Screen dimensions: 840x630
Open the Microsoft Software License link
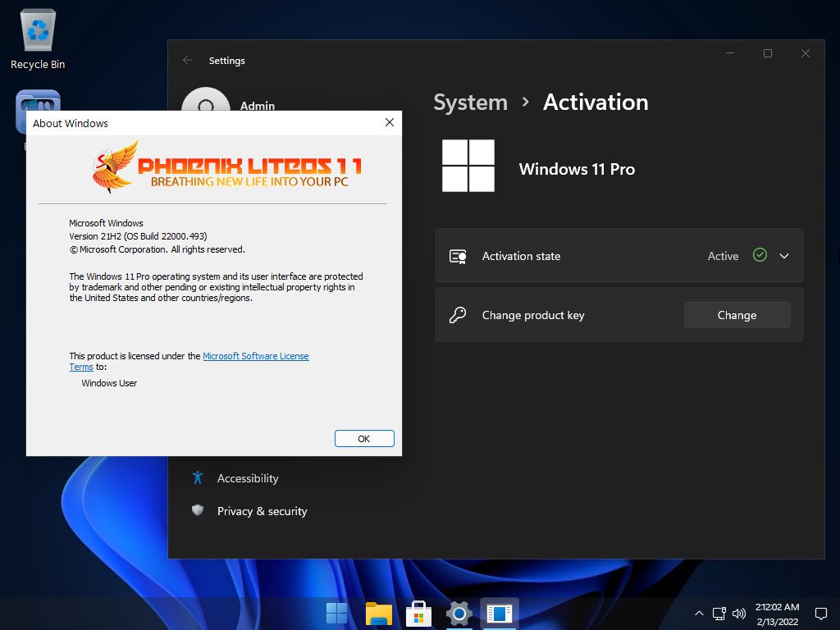pyautogui.click(x=256, y=356)
